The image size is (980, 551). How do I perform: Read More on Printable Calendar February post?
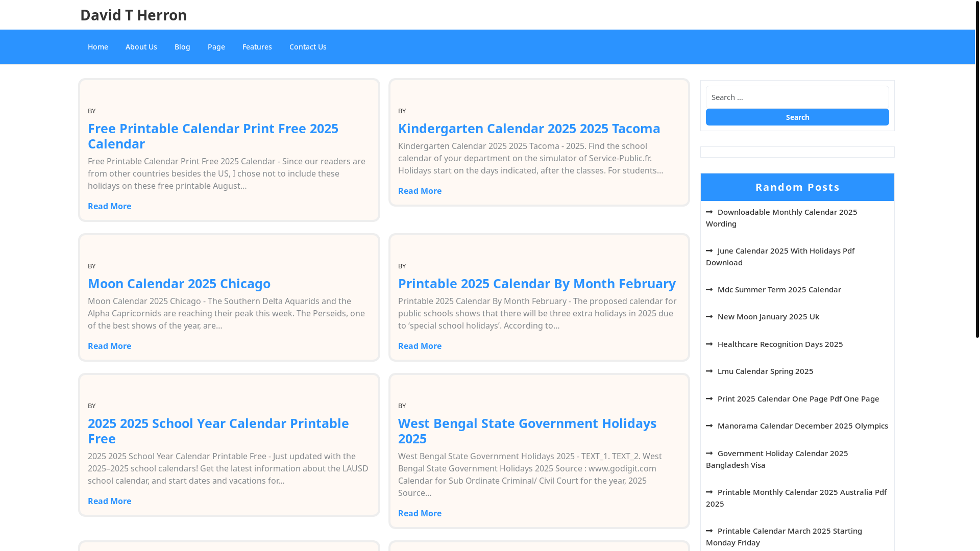tap(420, 346)
